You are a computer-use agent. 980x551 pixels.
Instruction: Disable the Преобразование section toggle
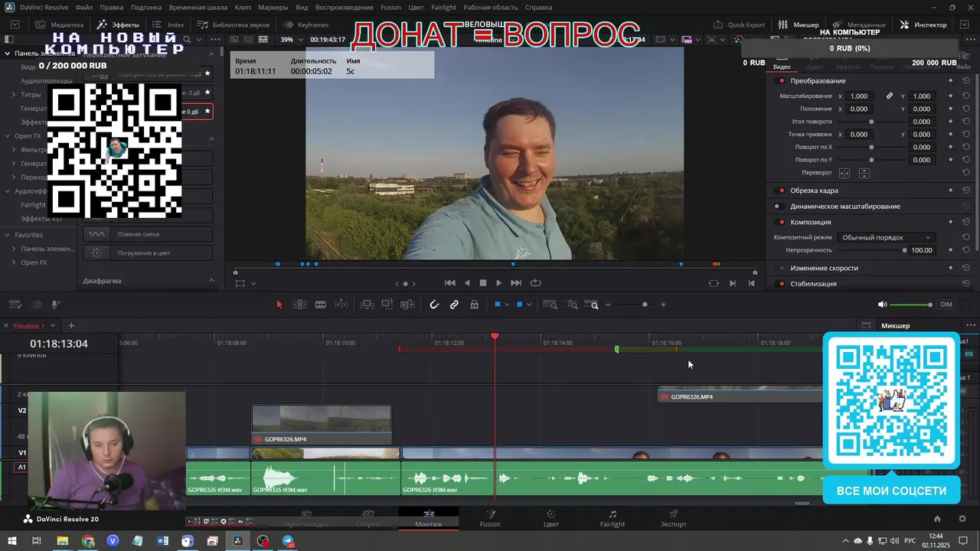click(781, 81)
